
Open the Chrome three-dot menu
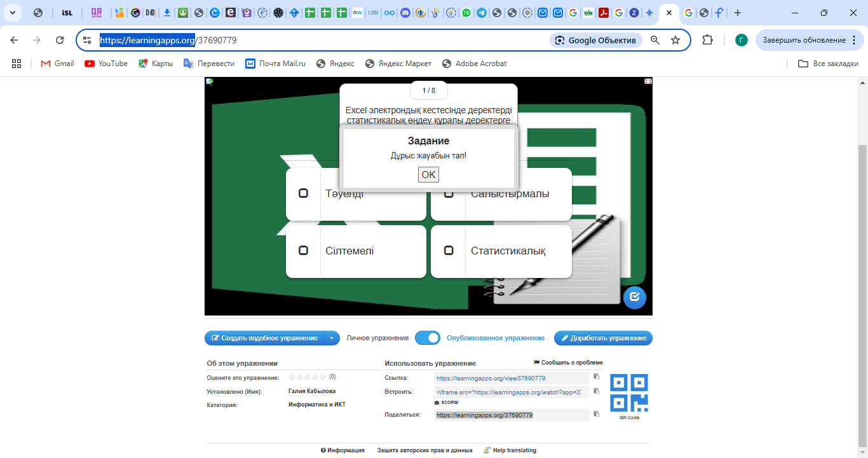pyautogui.click(x=853, y=40)
